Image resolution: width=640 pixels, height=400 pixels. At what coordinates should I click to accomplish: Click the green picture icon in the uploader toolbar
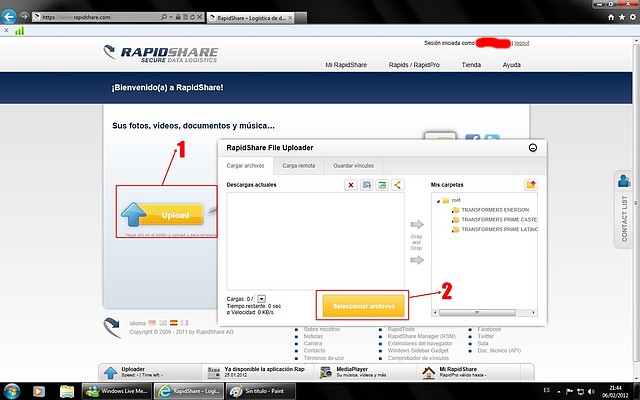pos(382,185)
